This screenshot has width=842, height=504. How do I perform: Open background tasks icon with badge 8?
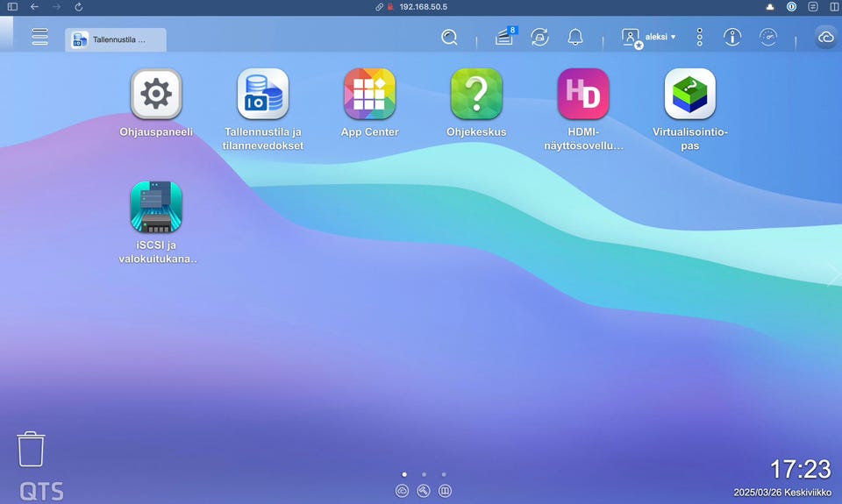pos(504,38)
